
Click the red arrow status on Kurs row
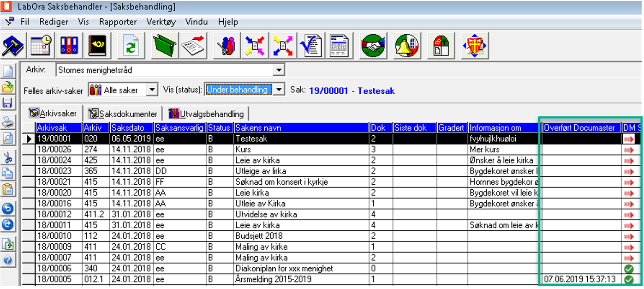pos(628,150)
